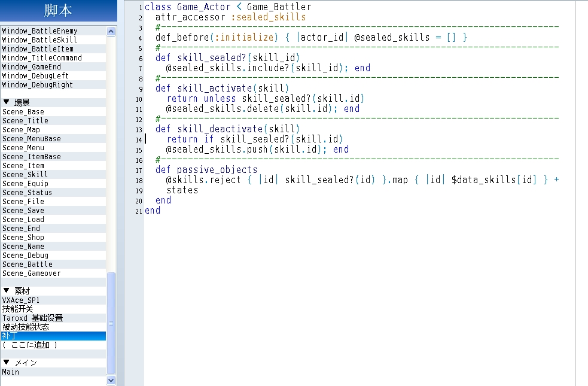588x386 pixels.
Task: Select the Scene_MenuBase script
Action: pos(54,139)
